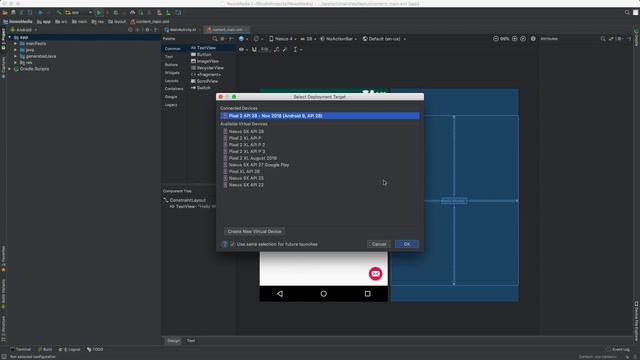Switch to the Design tab
640x360 pixels.
(x=173, y=341)
